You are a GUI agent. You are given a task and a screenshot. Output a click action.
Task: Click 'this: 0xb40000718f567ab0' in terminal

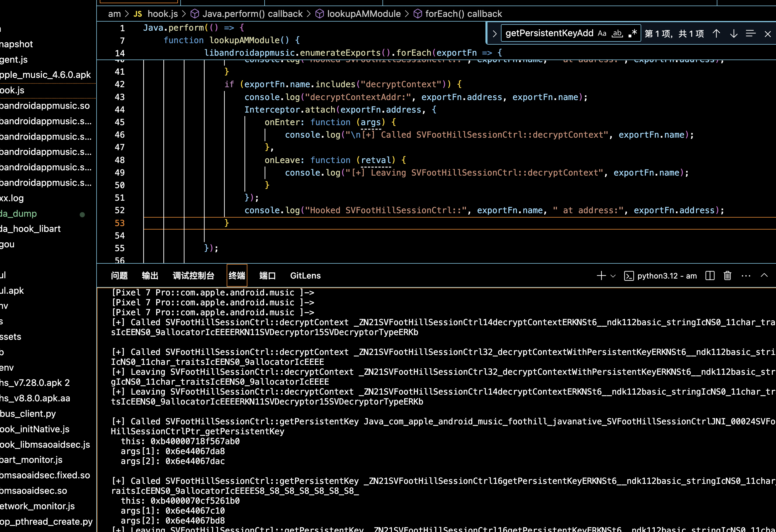pos(180,442)
